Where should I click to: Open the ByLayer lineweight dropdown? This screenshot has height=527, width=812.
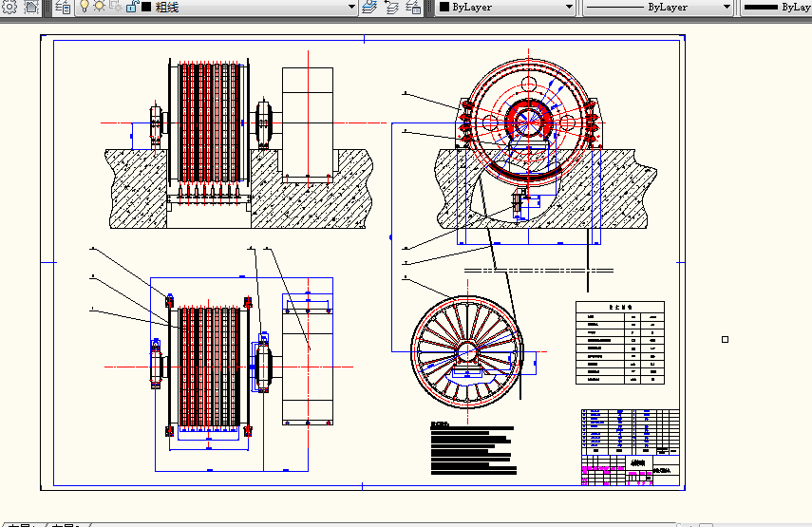(776, 8)
